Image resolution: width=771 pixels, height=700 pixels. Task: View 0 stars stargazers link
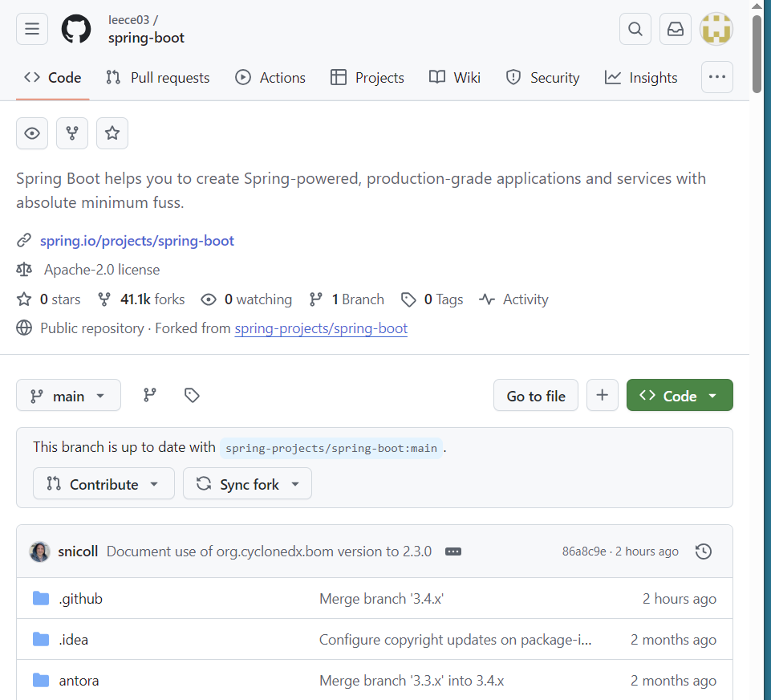[x=49, y=299]
